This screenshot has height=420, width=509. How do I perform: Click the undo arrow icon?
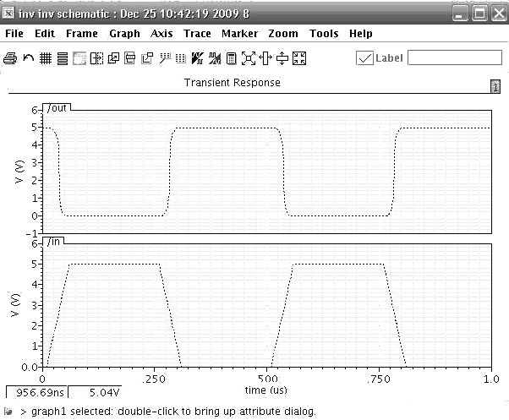pyautogui.click(x=29, y=58)
